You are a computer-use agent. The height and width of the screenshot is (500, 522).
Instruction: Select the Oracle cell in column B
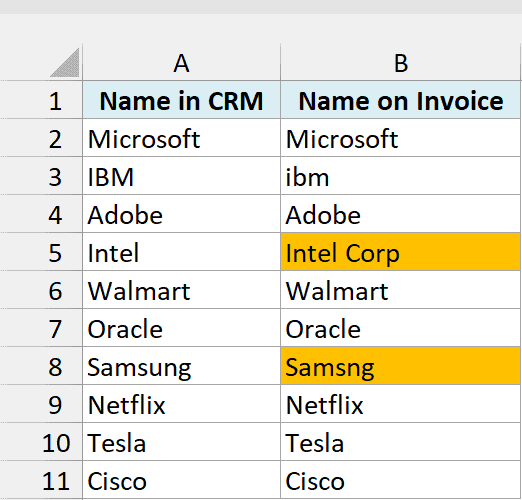coord(401,328)
